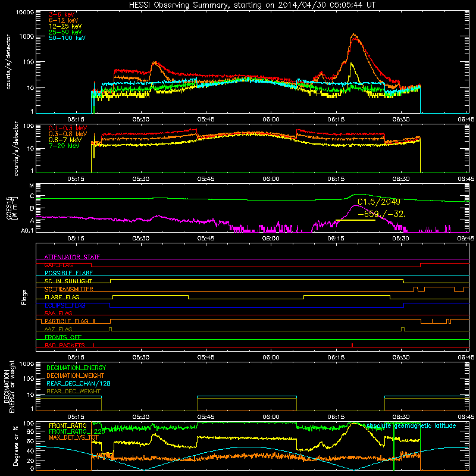The height and width of the screenshot is (476, 476).
Task: Click the green FRONT_RATIO_1225 legend entry
Action: point(77,431)
